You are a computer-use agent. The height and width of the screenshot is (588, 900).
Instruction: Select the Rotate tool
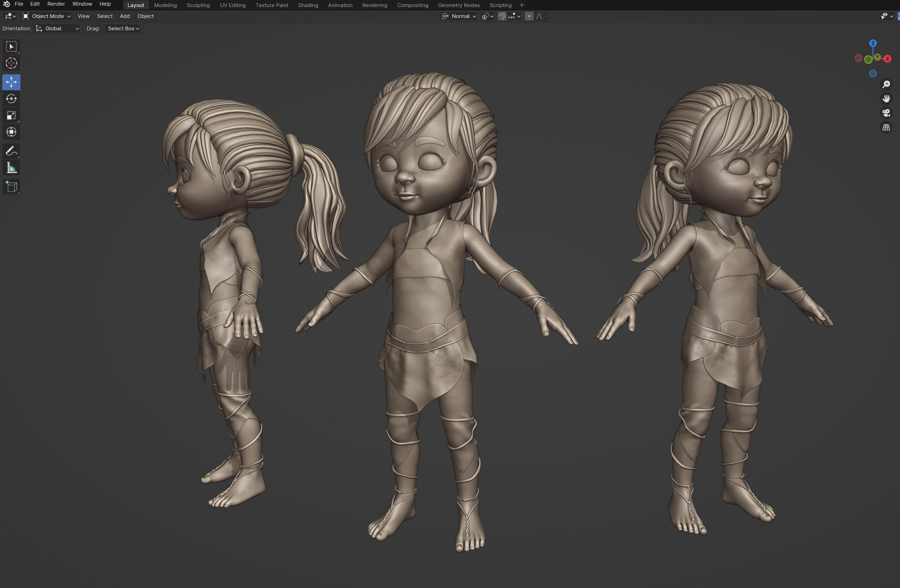(11, 99)
